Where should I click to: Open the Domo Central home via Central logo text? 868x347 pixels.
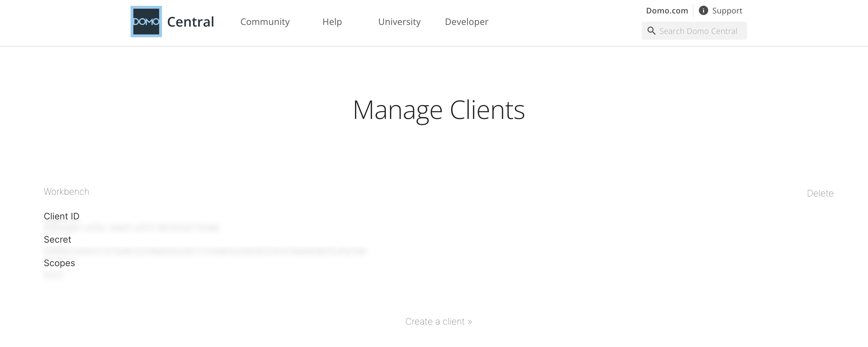[x=191, y=22]
